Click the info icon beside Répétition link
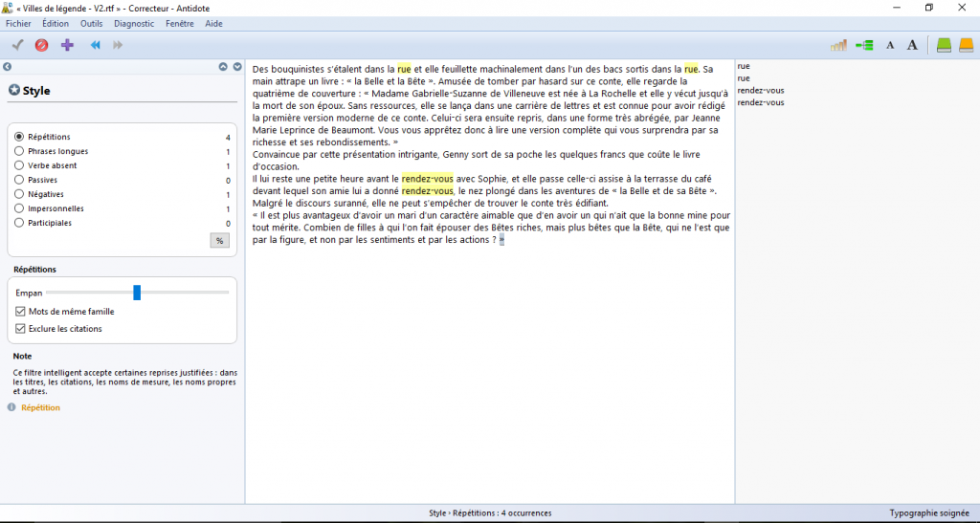 click(x=11, y=407)
